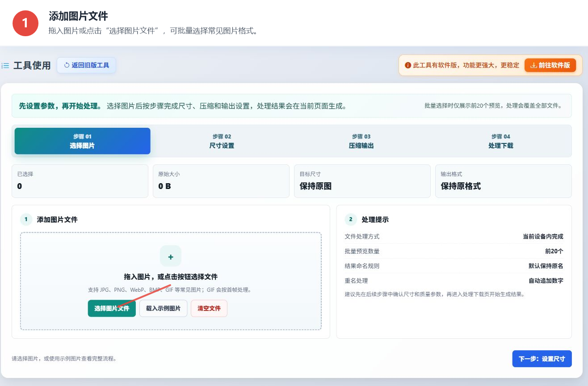Viewport: 588px width, 386px height.
Task: Click the supported formats line 支持 JPG、PNG
Action: (170, 289)
